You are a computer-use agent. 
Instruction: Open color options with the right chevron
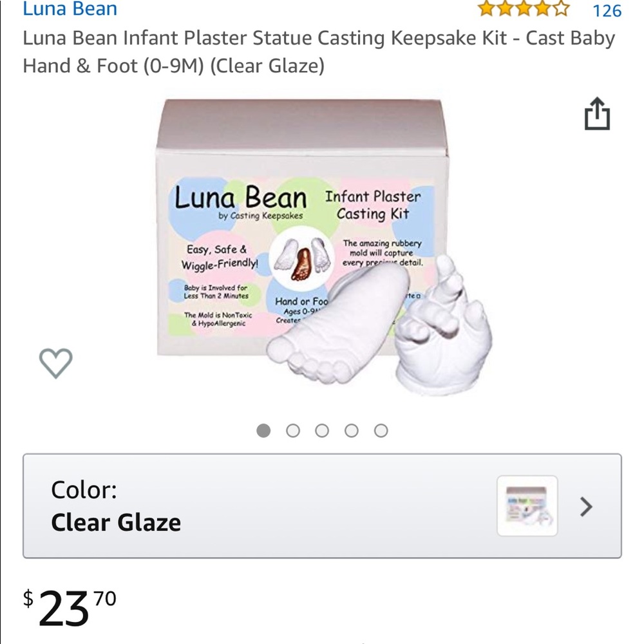pos(587,507)
